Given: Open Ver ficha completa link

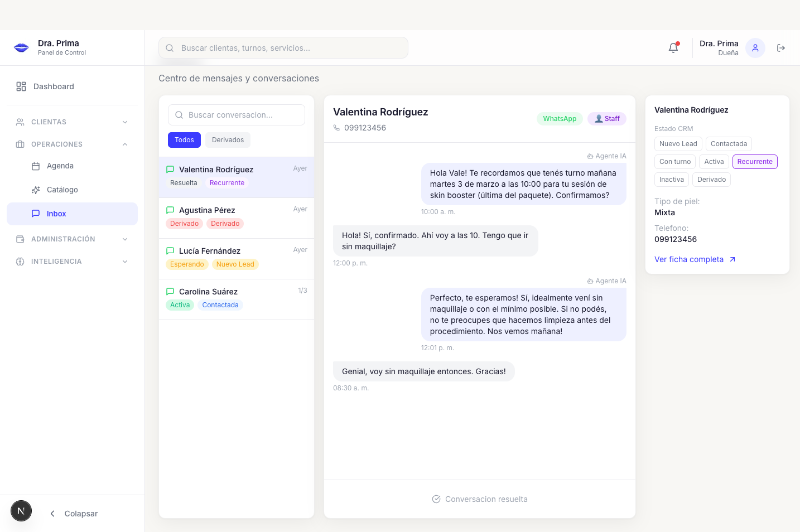Looking at the screenshot, I should click(x=689, y=259).
